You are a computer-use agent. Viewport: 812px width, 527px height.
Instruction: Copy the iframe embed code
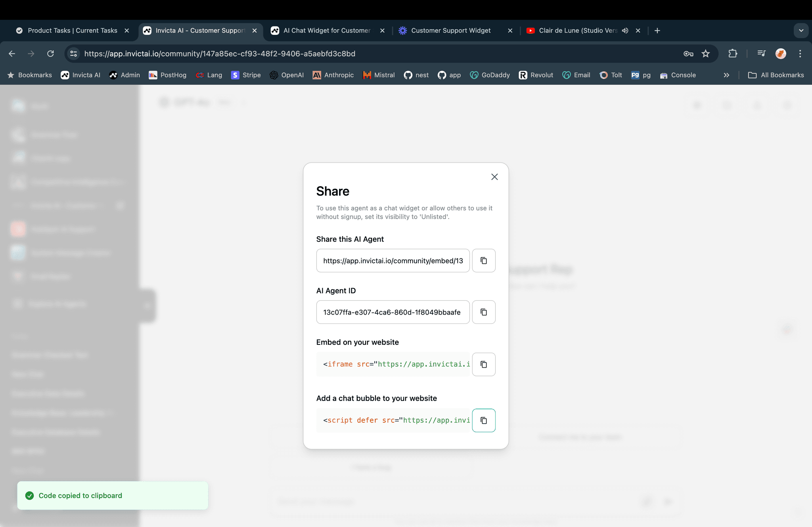point(483,364)
